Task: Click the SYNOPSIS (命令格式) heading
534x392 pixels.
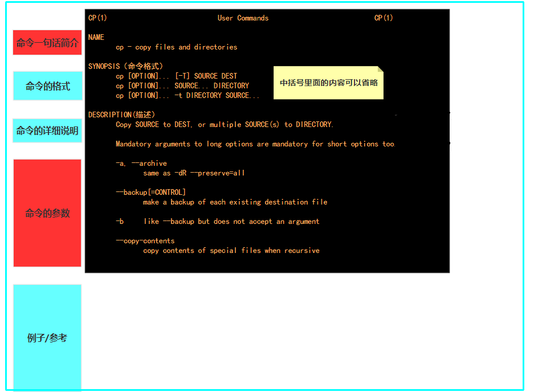Action: [125, 66]
